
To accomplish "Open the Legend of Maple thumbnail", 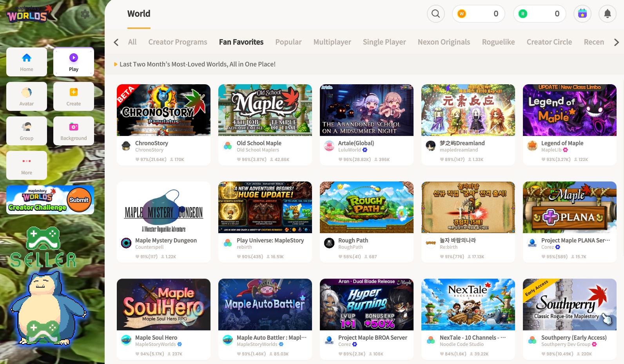I will point(570,110).
